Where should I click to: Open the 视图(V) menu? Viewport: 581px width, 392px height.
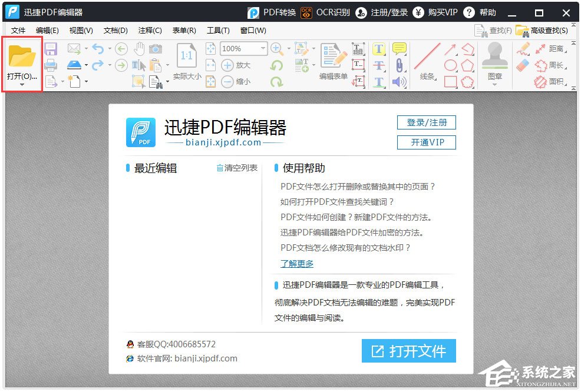pos(81,30)
